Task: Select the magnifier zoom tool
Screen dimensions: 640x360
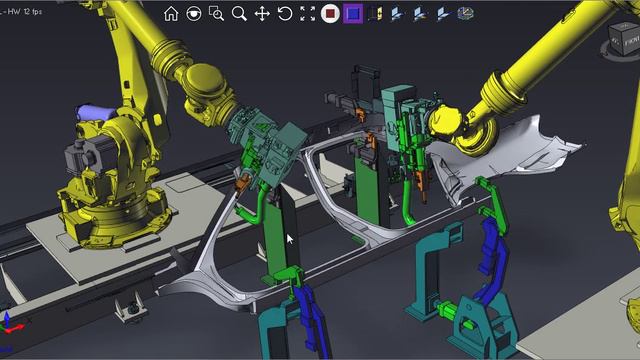Action: [x=239, y=13]
